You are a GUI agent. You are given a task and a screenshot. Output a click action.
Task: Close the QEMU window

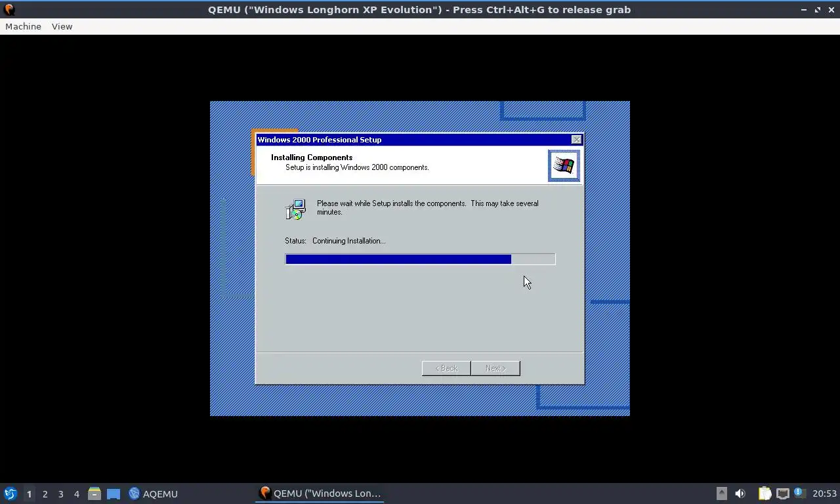(x=831, y=10)
